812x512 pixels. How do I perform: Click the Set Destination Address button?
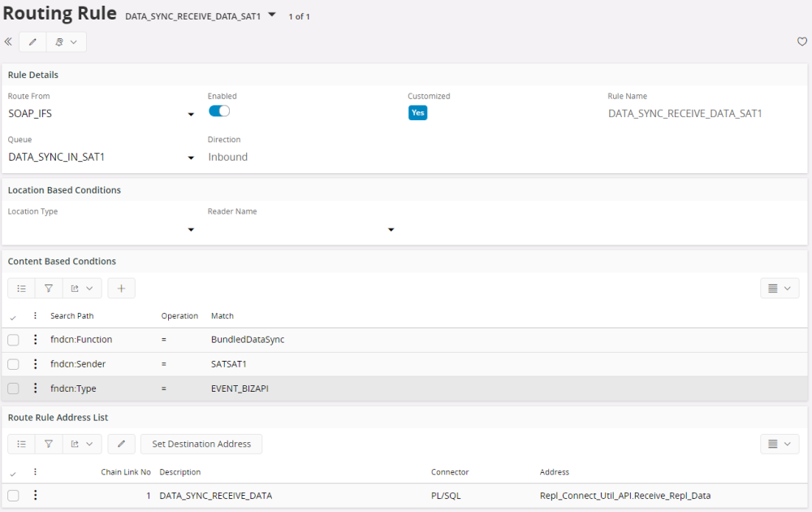click(x=201, y=444)
